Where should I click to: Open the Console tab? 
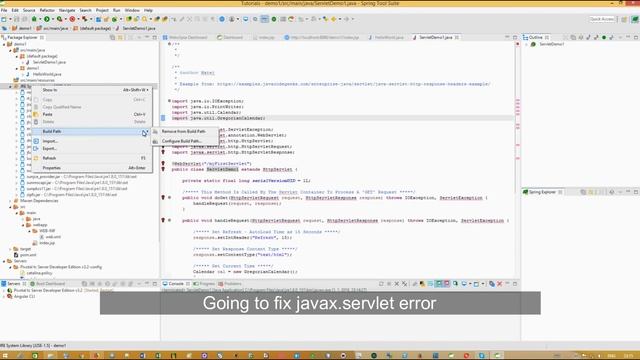[x=176, y=284]
